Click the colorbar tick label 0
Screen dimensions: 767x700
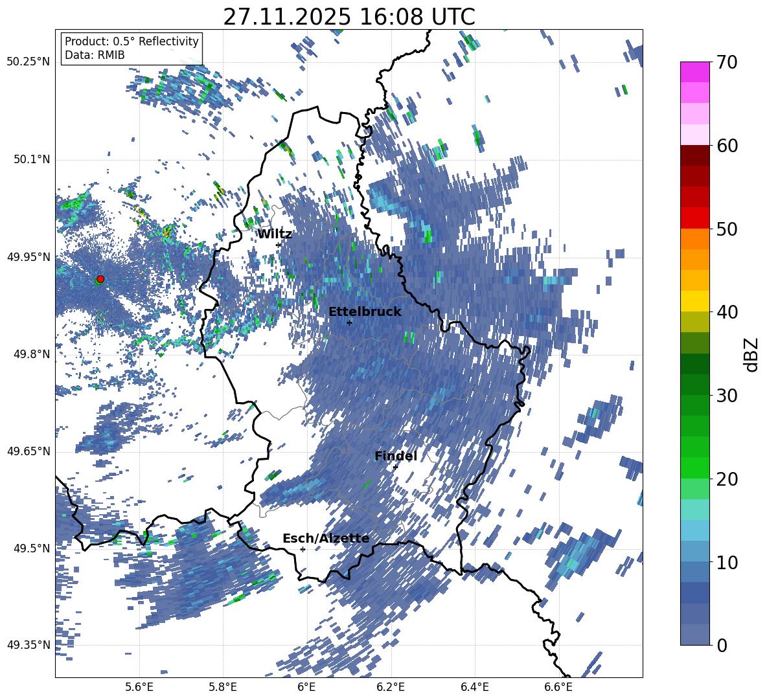click(721, 645)
